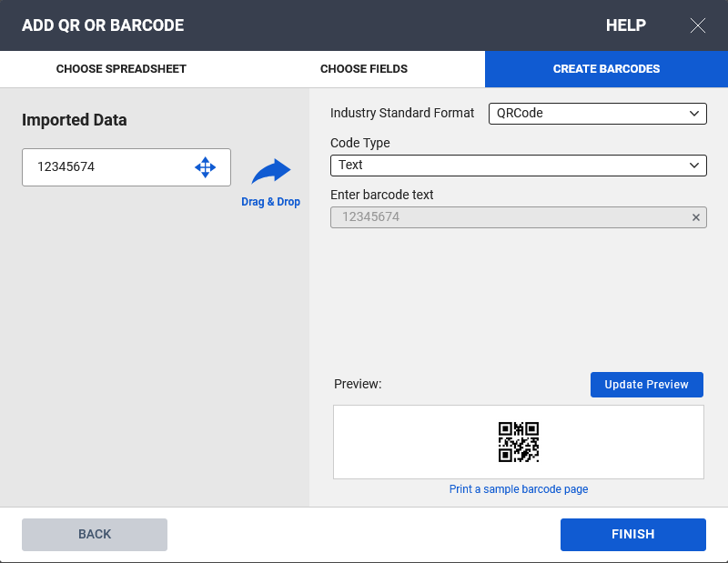Focus the Enter barcode text field
The width and height of the screenshot is (728, 563).
[510, 217]
